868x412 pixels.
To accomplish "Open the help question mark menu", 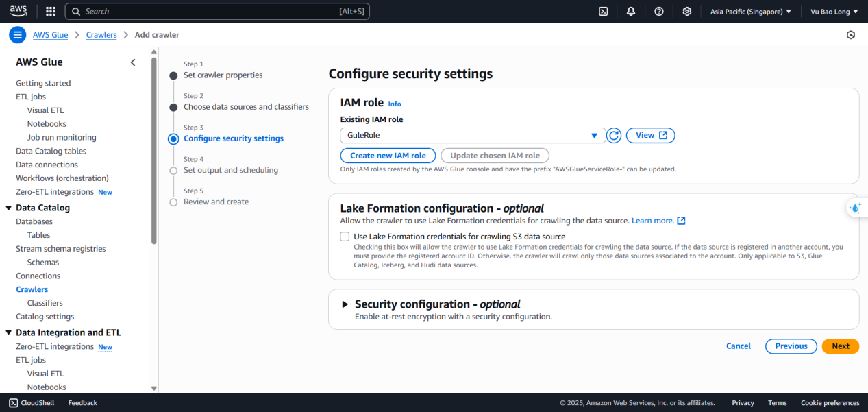I will (659, 11).
